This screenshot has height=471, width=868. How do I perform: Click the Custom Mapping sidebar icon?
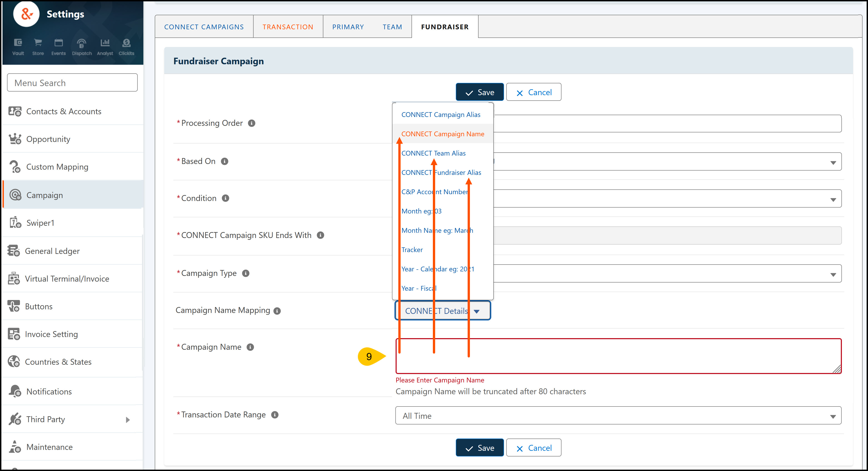(15, 167)
